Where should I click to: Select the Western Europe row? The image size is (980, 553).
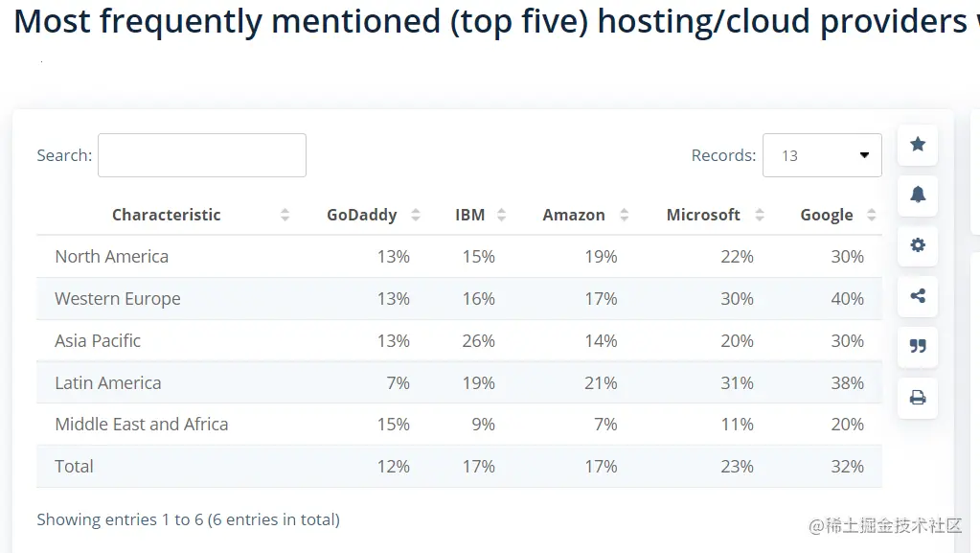click(x=118, y=299)
